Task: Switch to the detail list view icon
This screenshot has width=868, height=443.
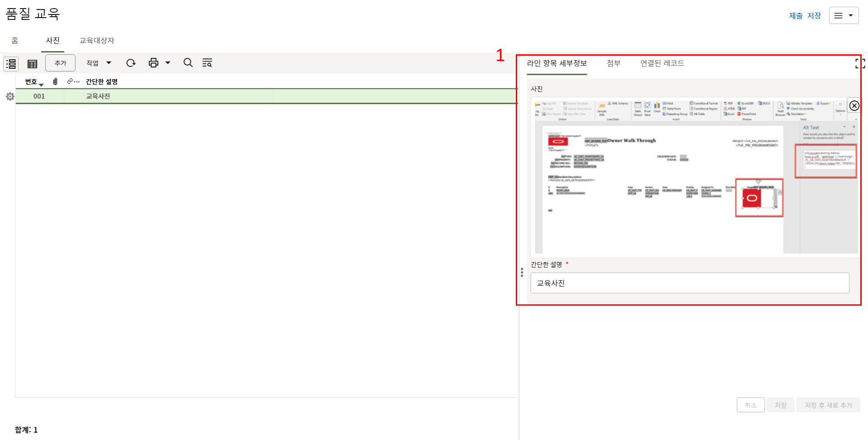Action: [x=11, y=64]
